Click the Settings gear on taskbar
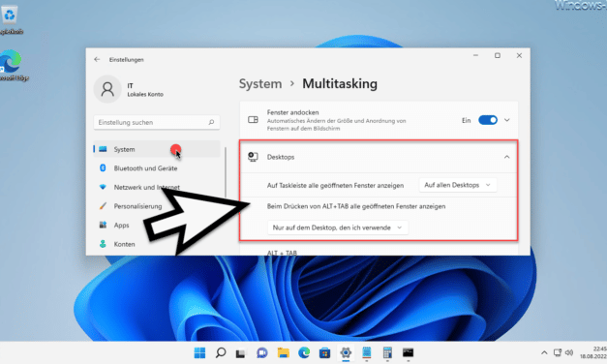Viewport: 607px width, 364px height. pos(346,352)
